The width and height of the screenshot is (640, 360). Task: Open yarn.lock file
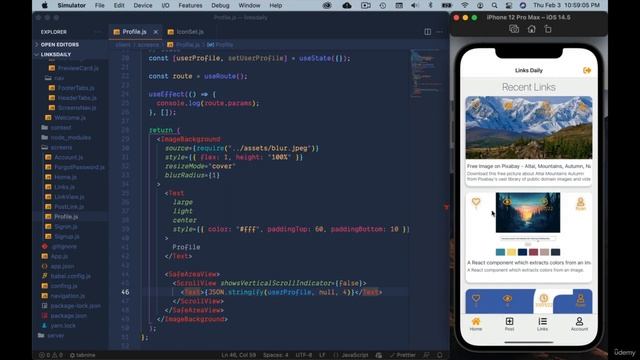pyautogui.click(x=63, y=326)
